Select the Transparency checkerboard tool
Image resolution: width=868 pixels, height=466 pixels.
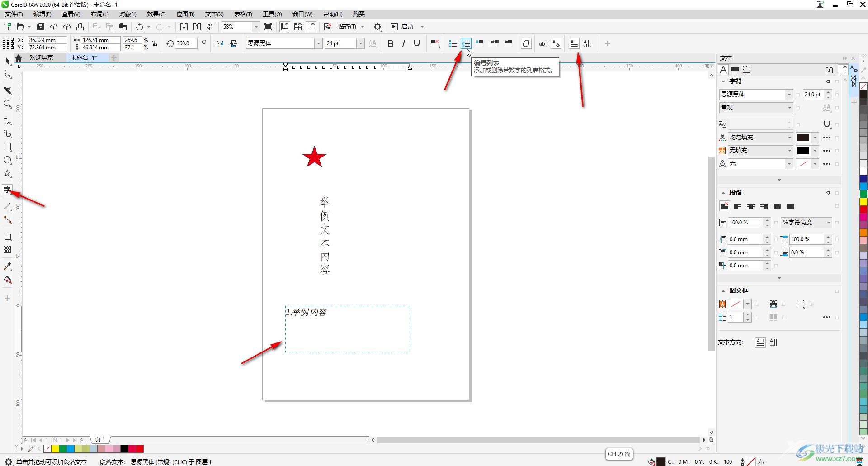click(x=8, y=249)
